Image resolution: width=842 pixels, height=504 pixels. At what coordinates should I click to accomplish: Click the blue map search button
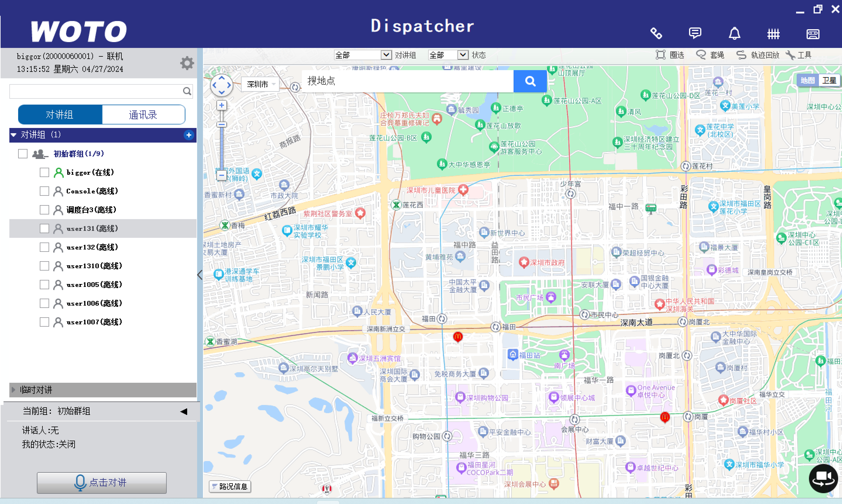coord(530,81)
